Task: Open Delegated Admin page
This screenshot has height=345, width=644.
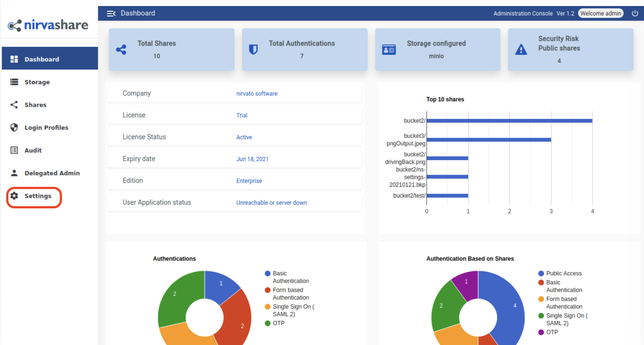Action: [50, 172]
